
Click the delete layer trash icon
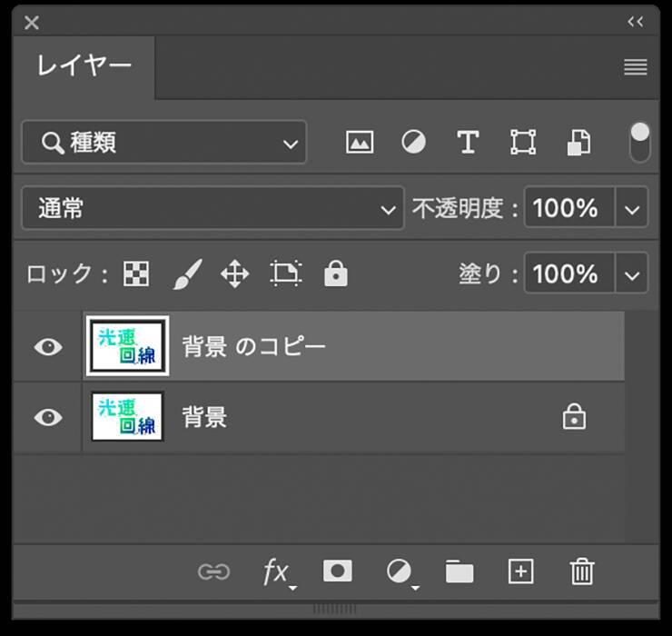(581, 571)
